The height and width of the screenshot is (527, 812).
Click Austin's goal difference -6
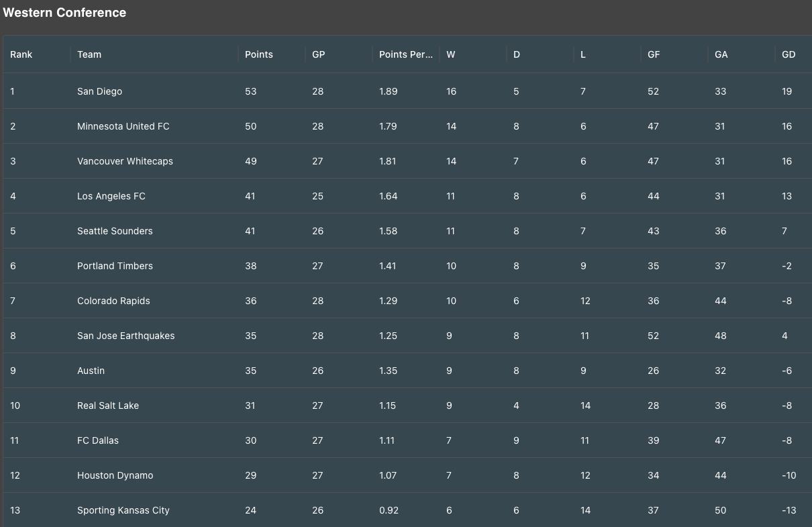point(787,371)
